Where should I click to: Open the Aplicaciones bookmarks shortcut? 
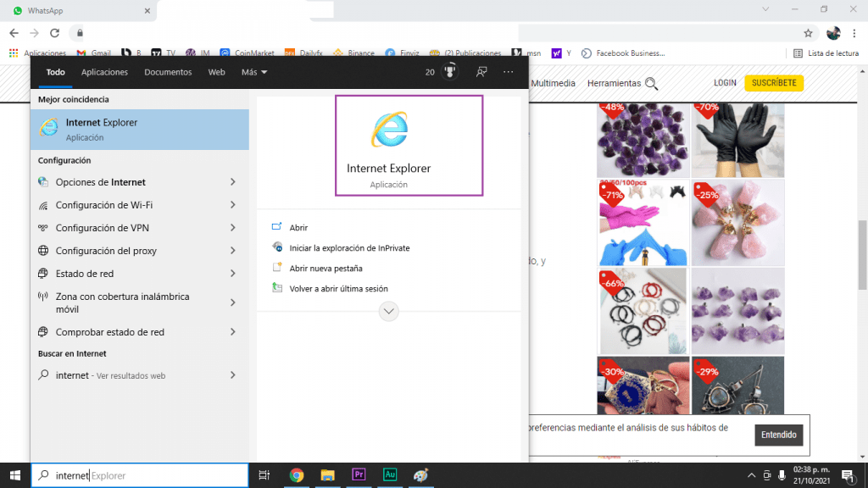[x=37, y=53]
